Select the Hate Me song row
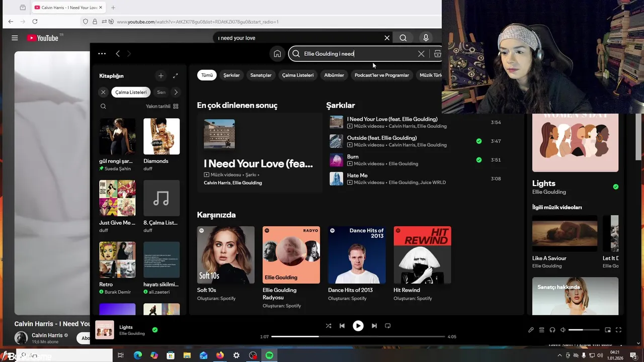644x362 pixels. (x=415, y=178)
